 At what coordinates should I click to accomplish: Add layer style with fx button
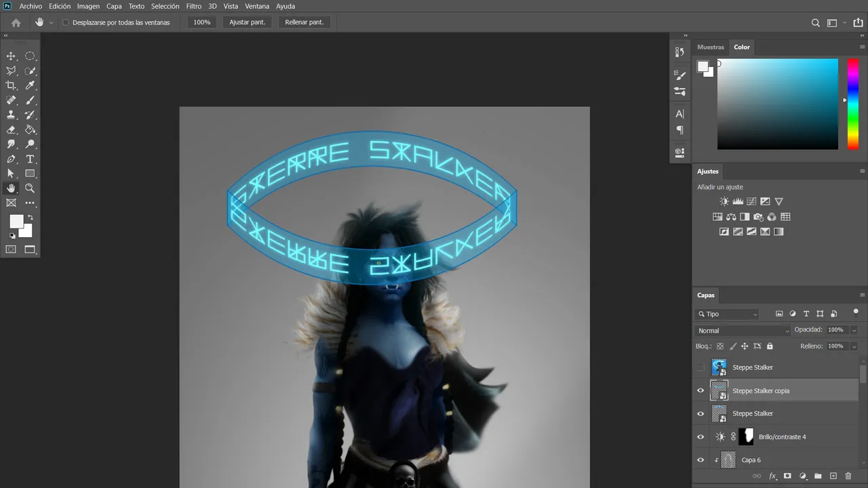[x=772, y=476]
